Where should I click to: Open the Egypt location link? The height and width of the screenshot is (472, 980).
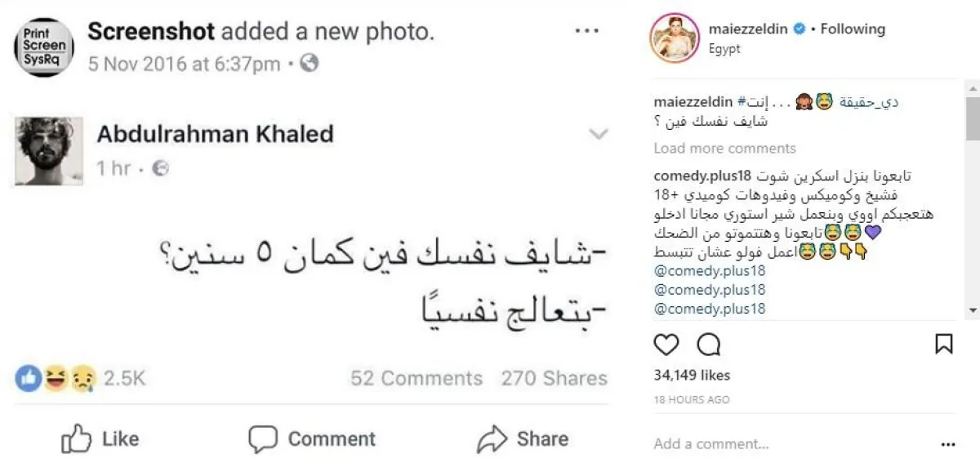(724, 48)
